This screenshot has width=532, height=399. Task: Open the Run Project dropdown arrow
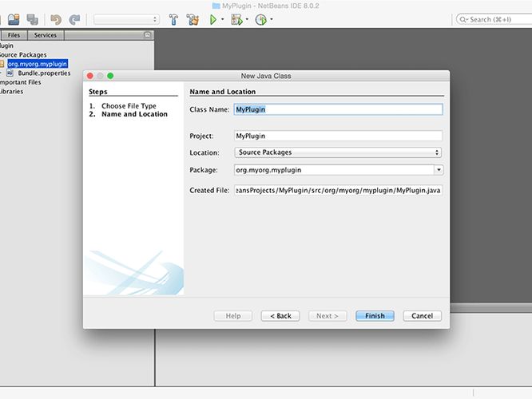[x=223, y=19]
